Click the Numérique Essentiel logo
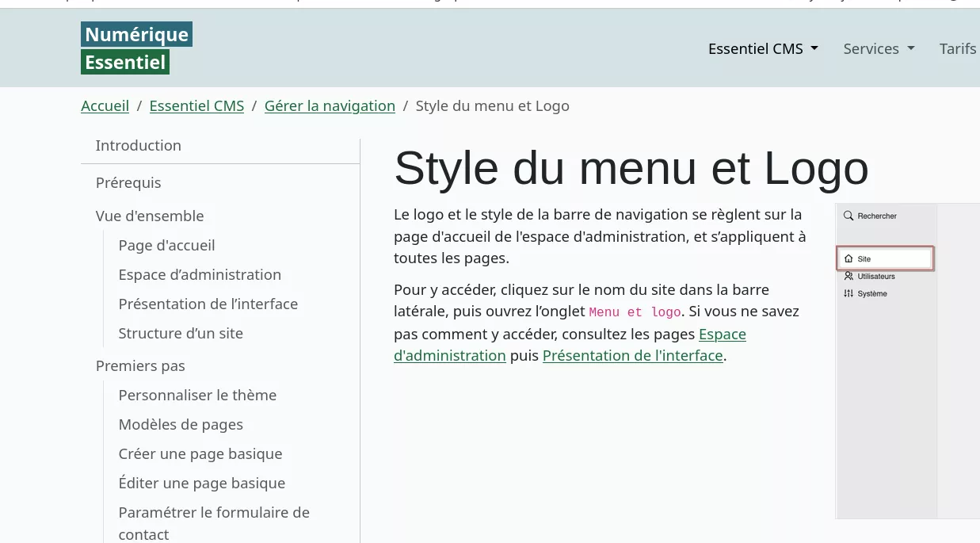Image resolution: width=980 pixels, height=543 pixels. (136, 48)
